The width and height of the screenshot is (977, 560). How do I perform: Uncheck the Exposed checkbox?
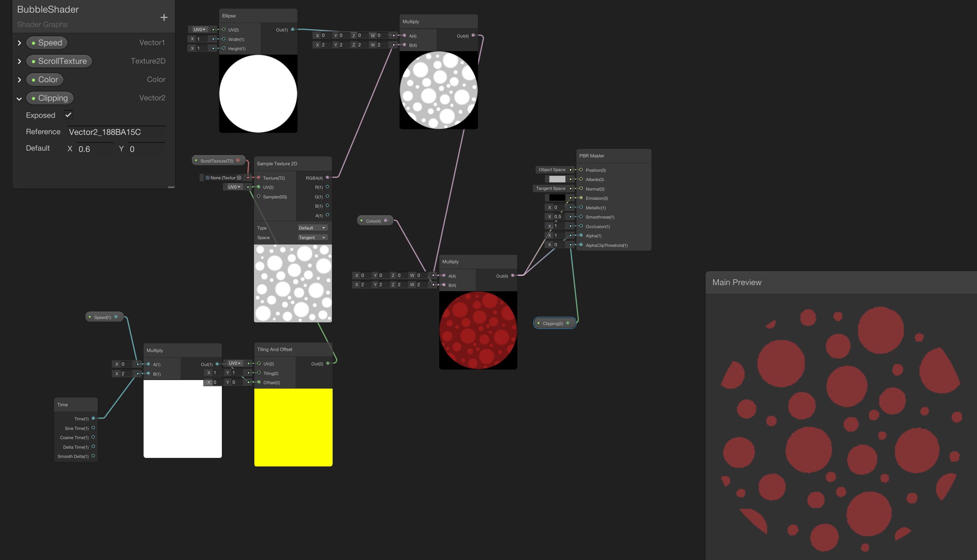[x=68, y=115]
